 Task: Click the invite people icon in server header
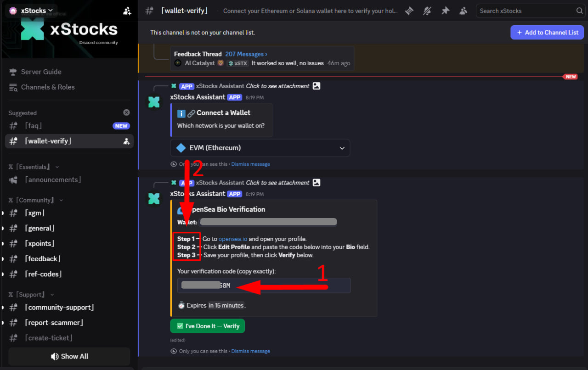[127, 11]
